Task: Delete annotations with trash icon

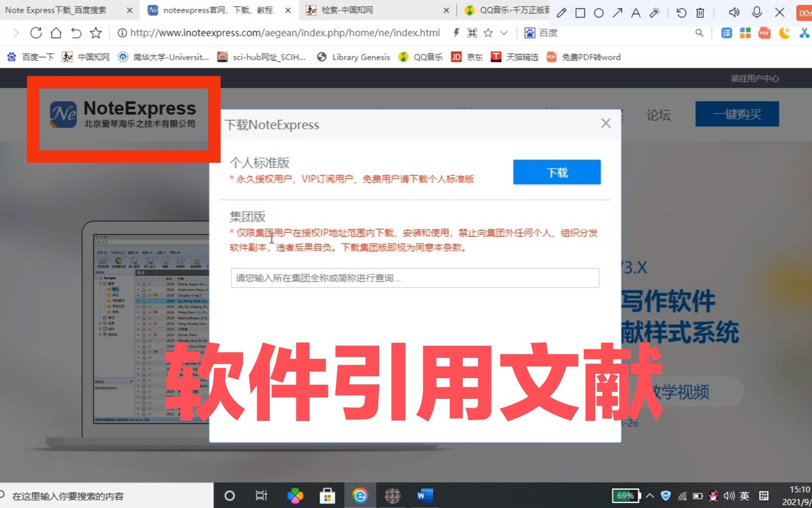Action: 700,13
